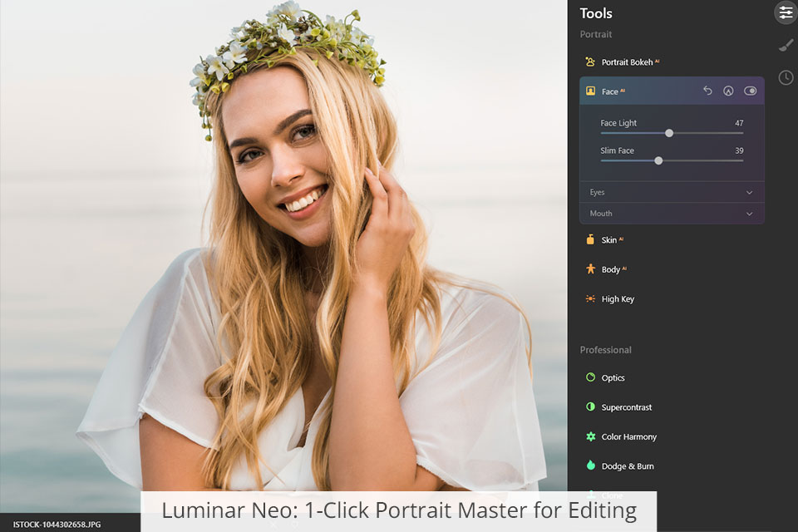Screen dimensions: 798x532
Task: Open the Portrait Bokeh tool icon
Action: 590,62
